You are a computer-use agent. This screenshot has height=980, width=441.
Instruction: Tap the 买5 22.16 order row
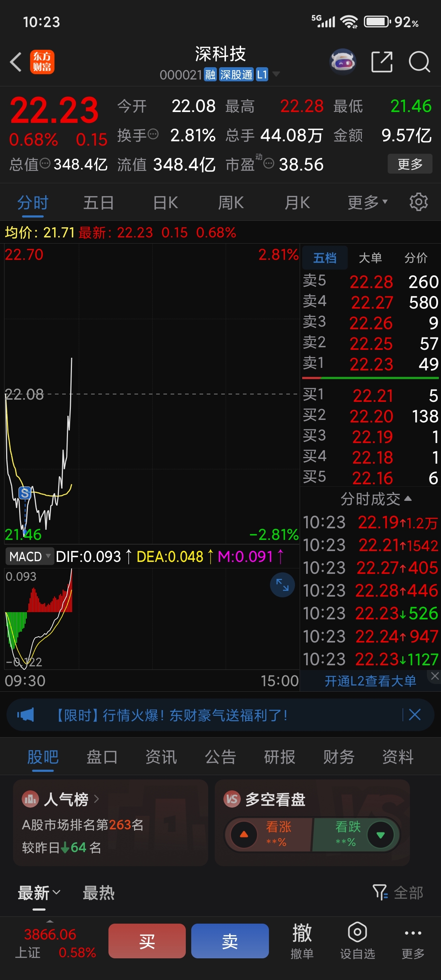pos(370,477)
